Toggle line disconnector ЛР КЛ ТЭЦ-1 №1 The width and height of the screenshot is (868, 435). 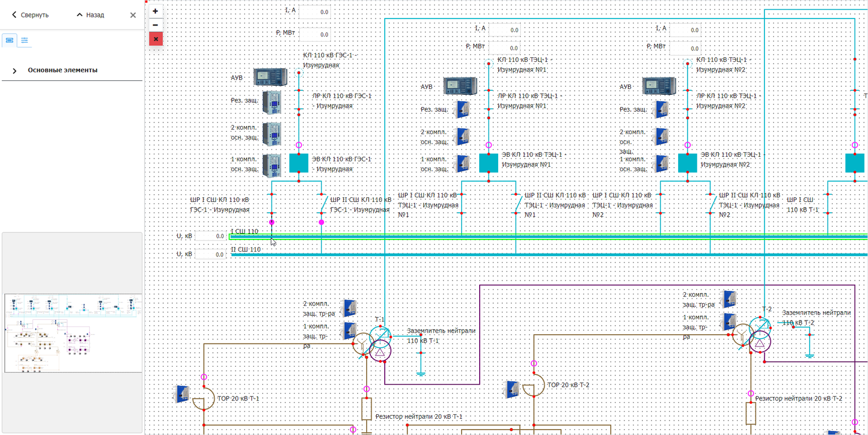pos(488,99)
